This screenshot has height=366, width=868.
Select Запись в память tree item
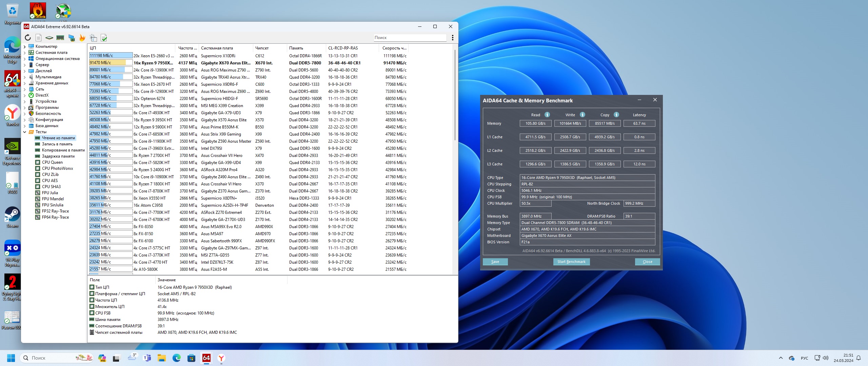[57, 144]
